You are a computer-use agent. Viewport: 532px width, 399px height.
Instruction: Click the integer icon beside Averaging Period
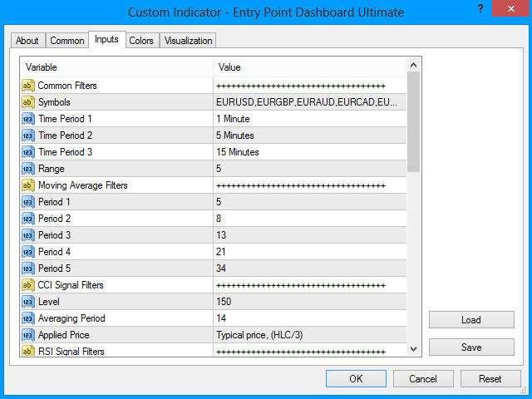coord(28,318)
